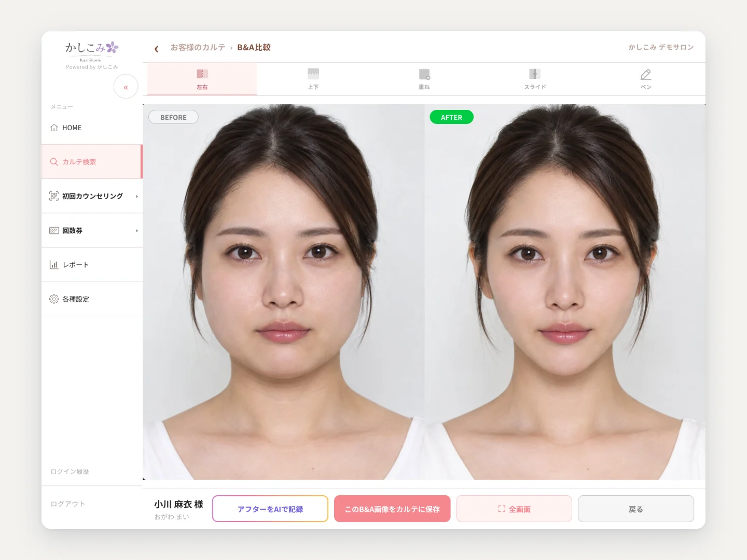Open the レポート menu item
The width and height of the screenshot is (747, 560).
pyautogui.click(x=92, y=264)
